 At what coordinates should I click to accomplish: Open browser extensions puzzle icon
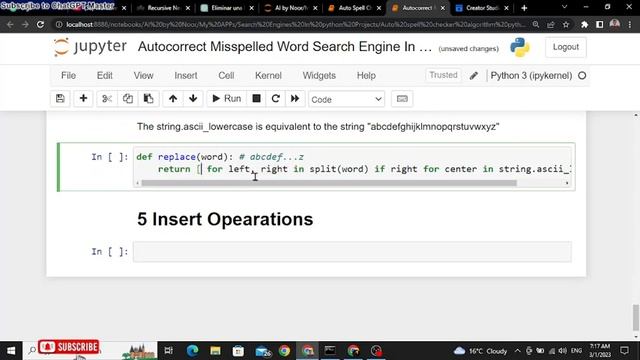pyautogui.click(x=584, y=24)
